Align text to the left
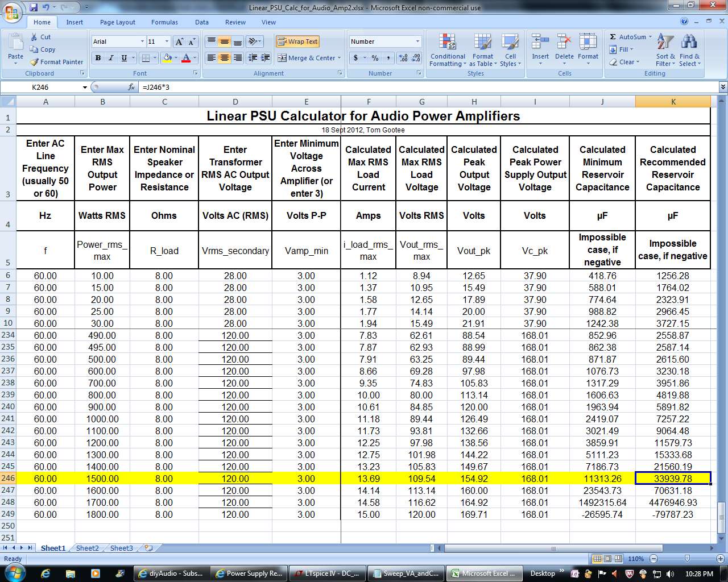The width and height of the screenshot is (728, 582). (211, 58)
